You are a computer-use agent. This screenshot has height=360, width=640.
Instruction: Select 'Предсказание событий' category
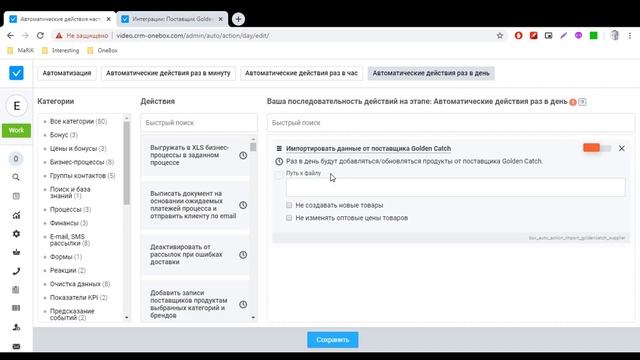coord(72,314)
